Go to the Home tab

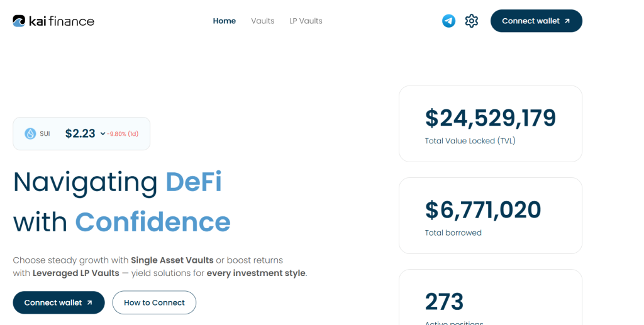tap(224, 21)
